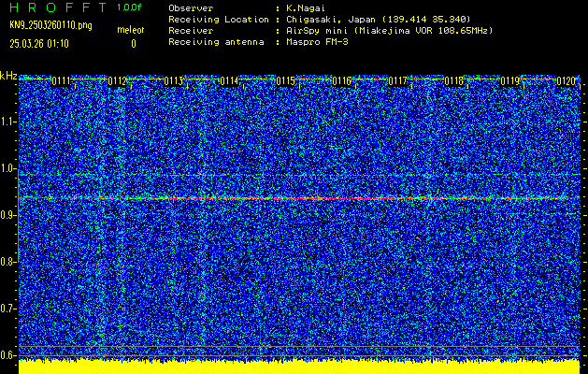This screenshot has height=374, width=588.
Task: Click the 0.6 kHz axis label
Action: tap(7, 355)
